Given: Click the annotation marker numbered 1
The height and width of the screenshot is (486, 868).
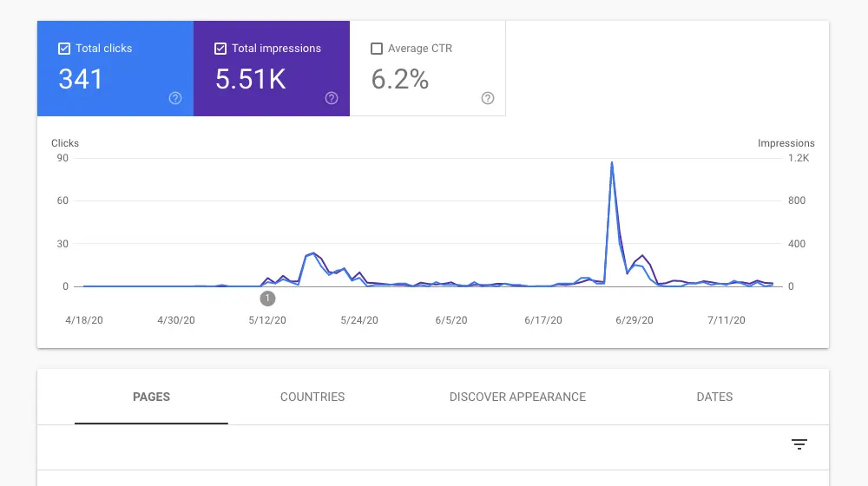Looking at the screenshot, I should point(267,299).
